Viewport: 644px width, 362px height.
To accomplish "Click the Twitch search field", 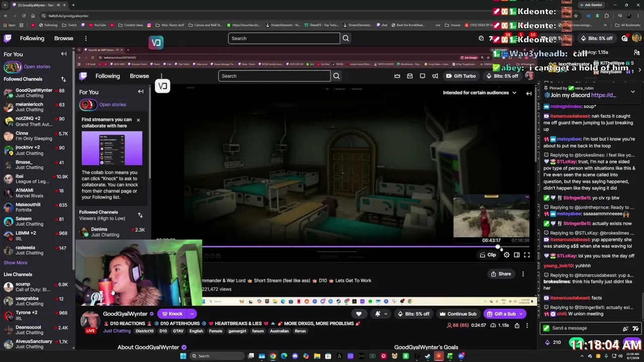I will click(284, 38).
